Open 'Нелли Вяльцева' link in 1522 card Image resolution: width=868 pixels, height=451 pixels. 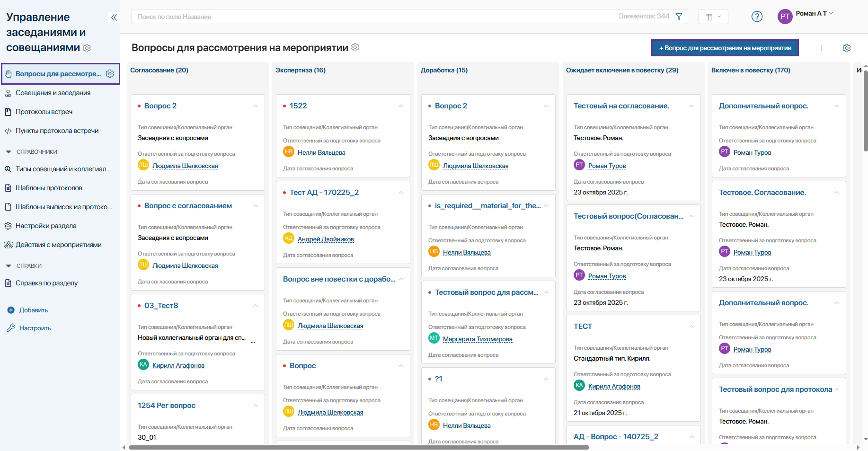click(321, 152)
